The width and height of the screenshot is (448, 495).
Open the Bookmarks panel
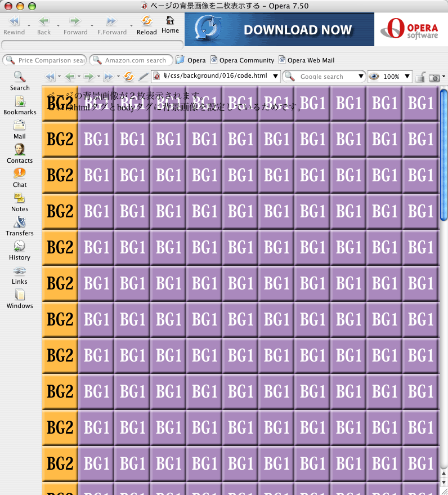(20, 105)
